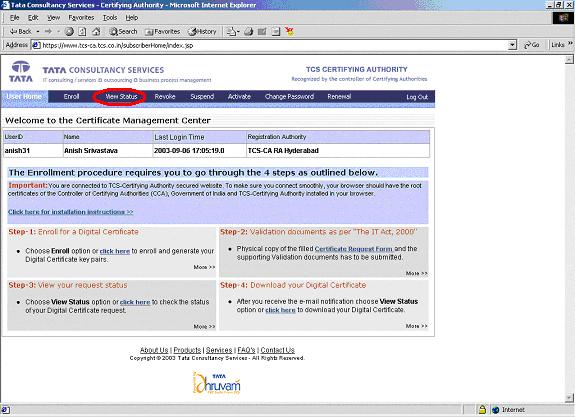The image size is (575, 418).
Task: Open the Activate navigation item
Action: click(239, 97)
